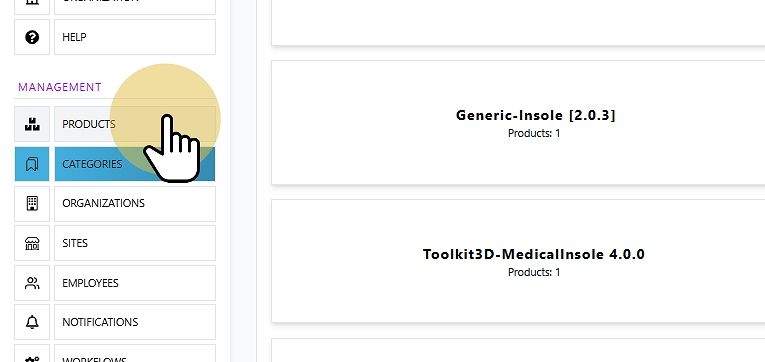Viewport: 765px width, 362px height.
Task: Open the Products management page
Action: [135, 124]
